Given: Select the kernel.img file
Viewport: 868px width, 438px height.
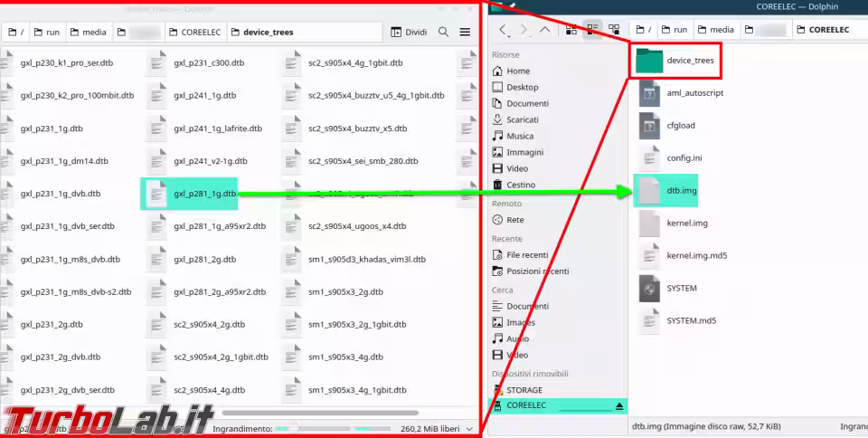Looking at the screenshot, I should click(674, 224).
